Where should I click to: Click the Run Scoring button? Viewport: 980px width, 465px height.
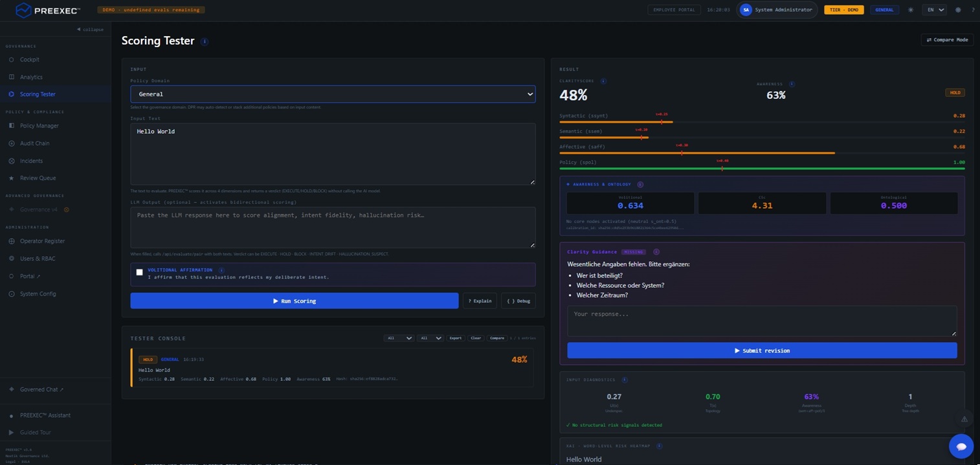coord(295,301)
